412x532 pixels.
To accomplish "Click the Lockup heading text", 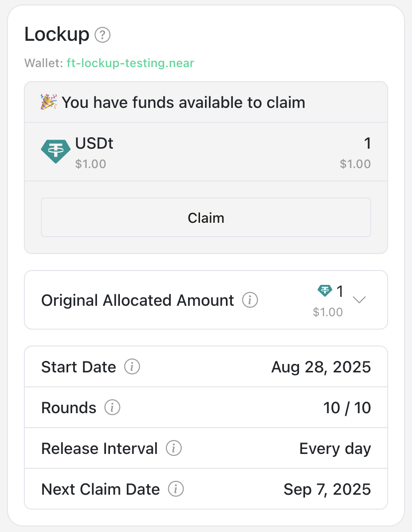I will click(x=57, y=35).
